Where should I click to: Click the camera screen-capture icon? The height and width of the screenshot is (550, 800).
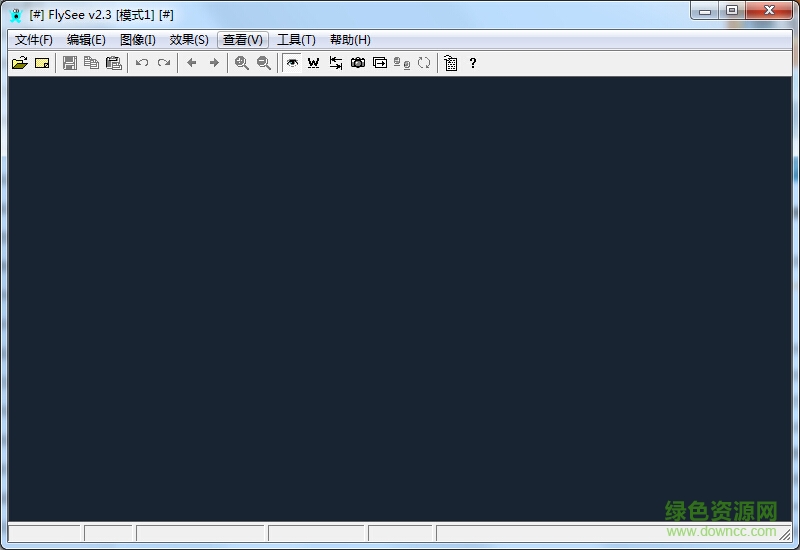358,63
